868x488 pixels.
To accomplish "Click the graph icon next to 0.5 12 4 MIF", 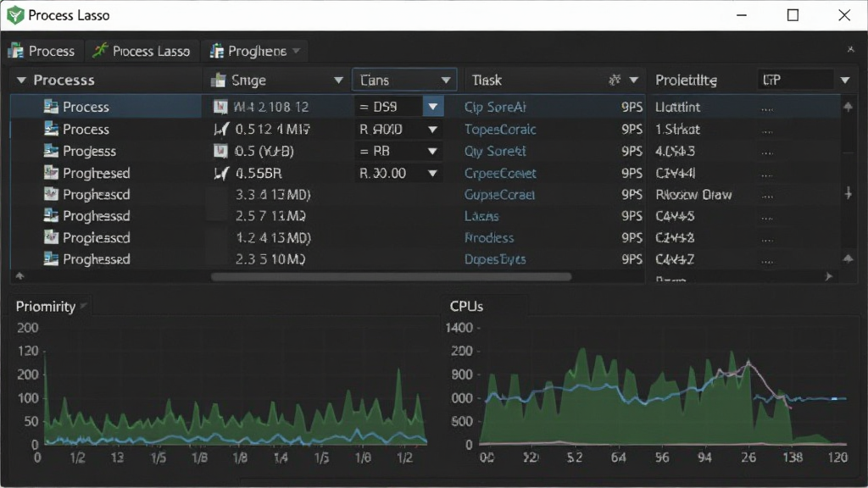I will tap(221, 129).
